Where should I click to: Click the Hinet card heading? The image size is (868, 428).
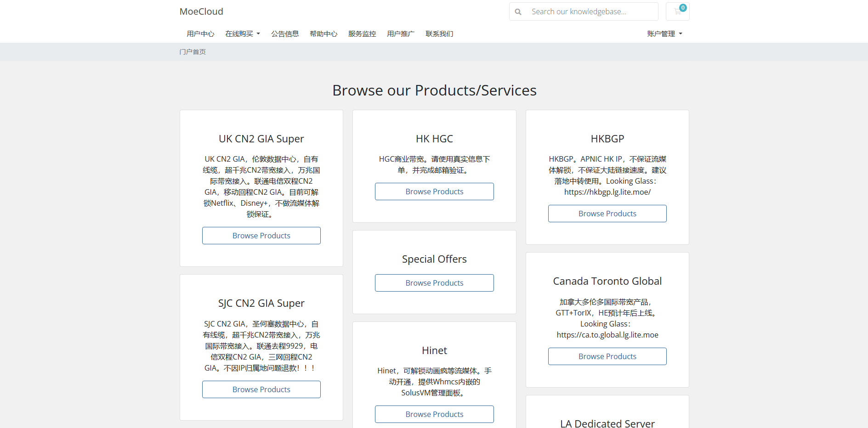click(x=434, y=350)
